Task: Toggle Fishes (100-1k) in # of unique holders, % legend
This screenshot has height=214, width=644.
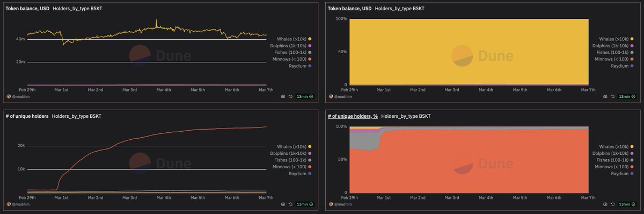Action: pos(616,160)
